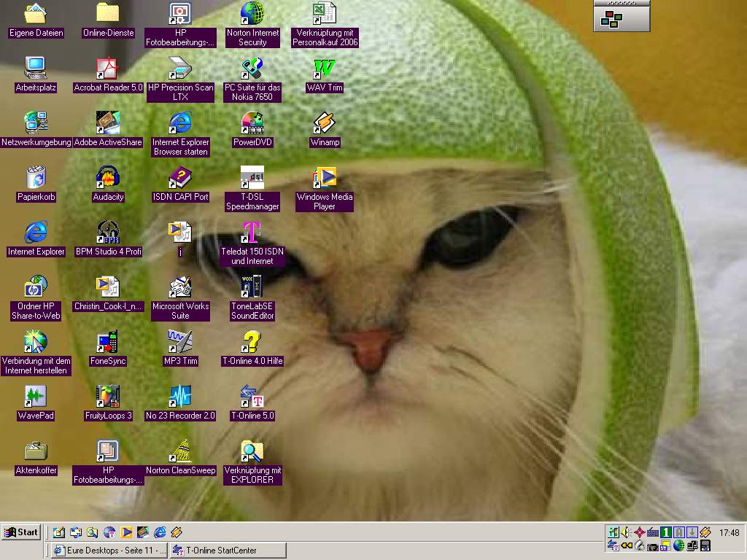Launch Winamp from the desktop
The image size is (747, 560).
coord(325,122)
